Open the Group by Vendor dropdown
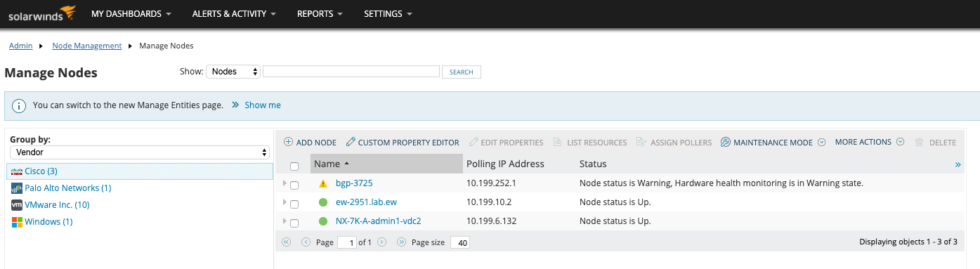This screenshot has height=269, width=980. click(140, 152)
